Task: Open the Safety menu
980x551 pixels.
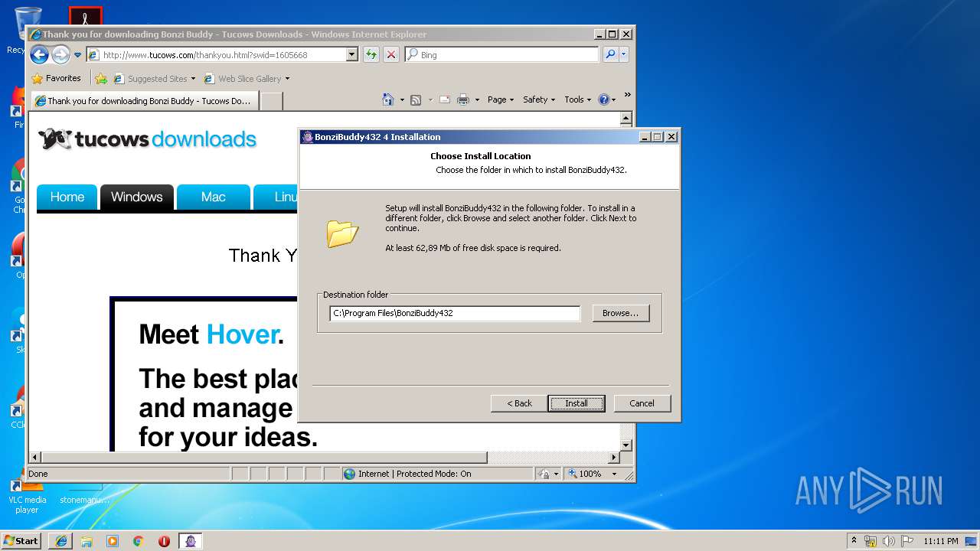Action: [x=539, y=99]
